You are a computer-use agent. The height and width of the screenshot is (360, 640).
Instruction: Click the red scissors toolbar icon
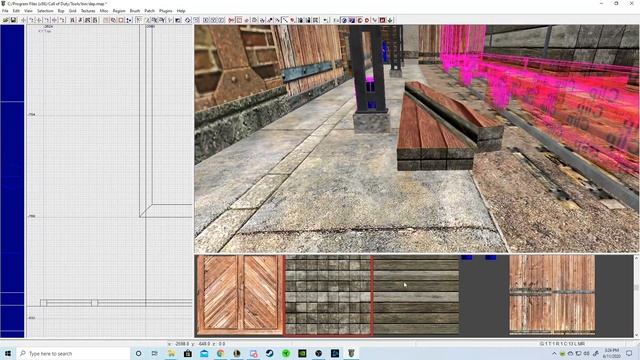pos(231,20)
